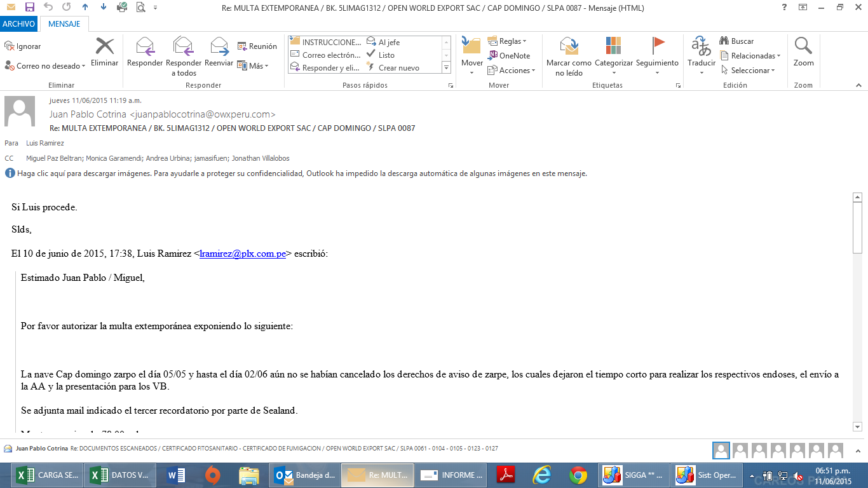The width and height of the screenshot is (868, 488).
Task: Open Correo no deseado dropdown
Action: coord(45,66)
